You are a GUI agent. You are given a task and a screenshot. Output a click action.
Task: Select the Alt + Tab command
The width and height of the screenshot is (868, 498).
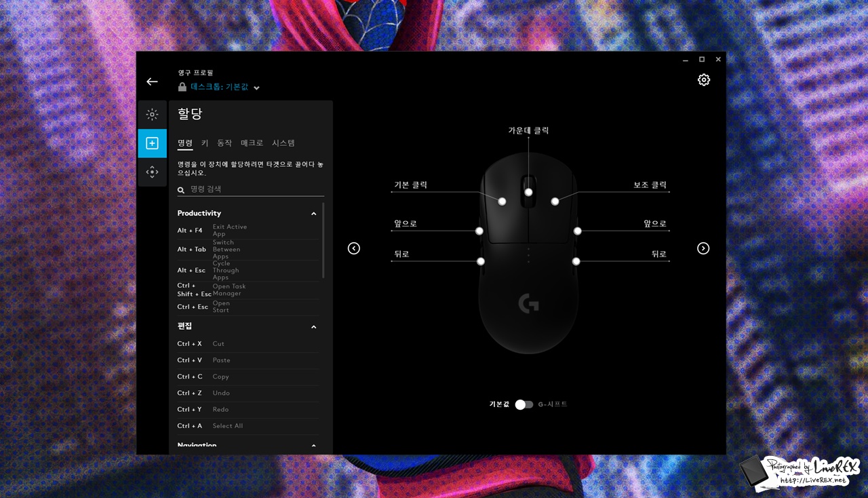click(x=248, y=250)
